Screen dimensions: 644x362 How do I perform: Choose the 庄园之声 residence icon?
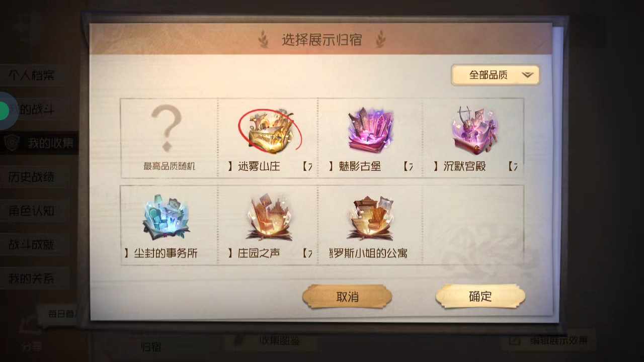(x=270, y=218)
